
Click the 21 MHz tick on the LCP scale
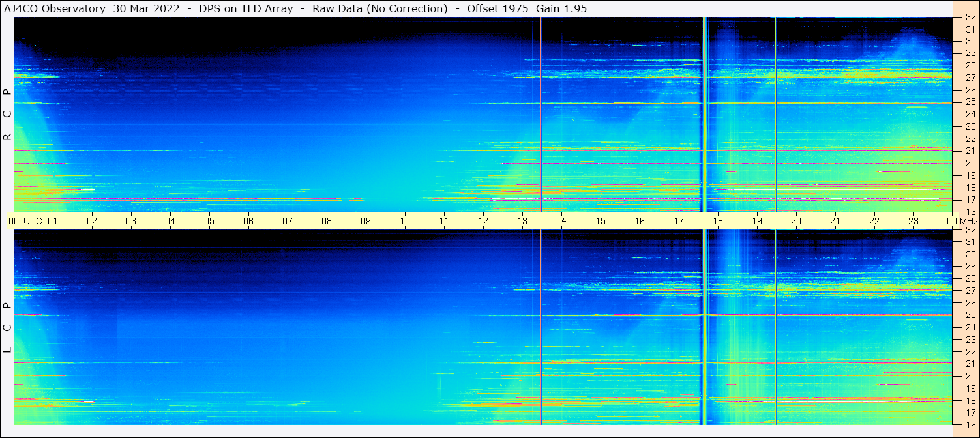coord(970,364)
